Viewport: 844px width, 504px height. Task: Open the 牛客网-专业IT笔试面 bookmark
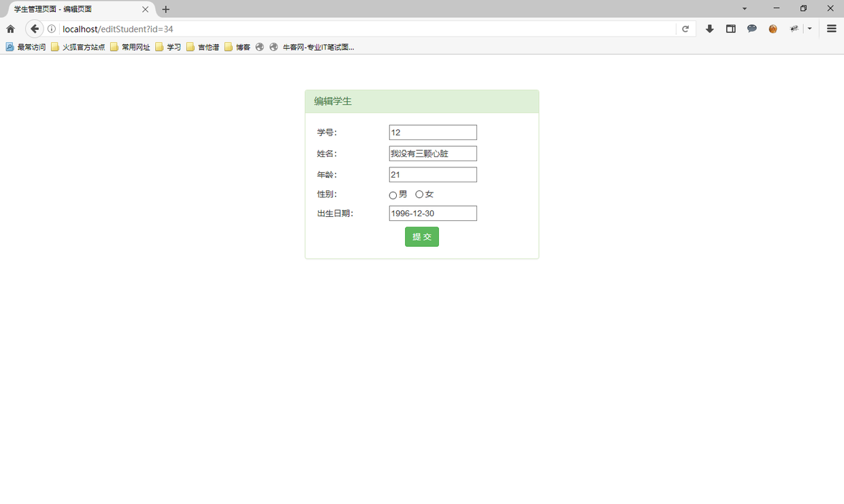312,47
